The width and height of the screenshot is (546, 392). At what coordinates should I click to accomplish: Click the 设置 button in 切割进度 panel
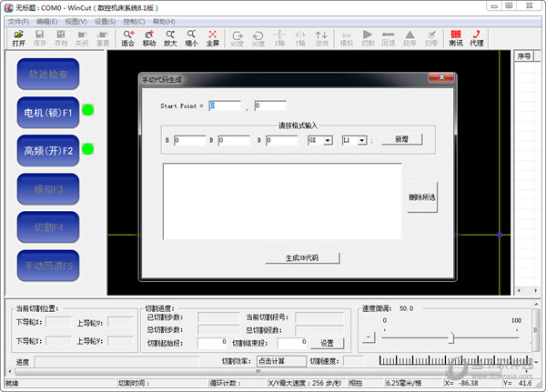(x=327, y=343)
